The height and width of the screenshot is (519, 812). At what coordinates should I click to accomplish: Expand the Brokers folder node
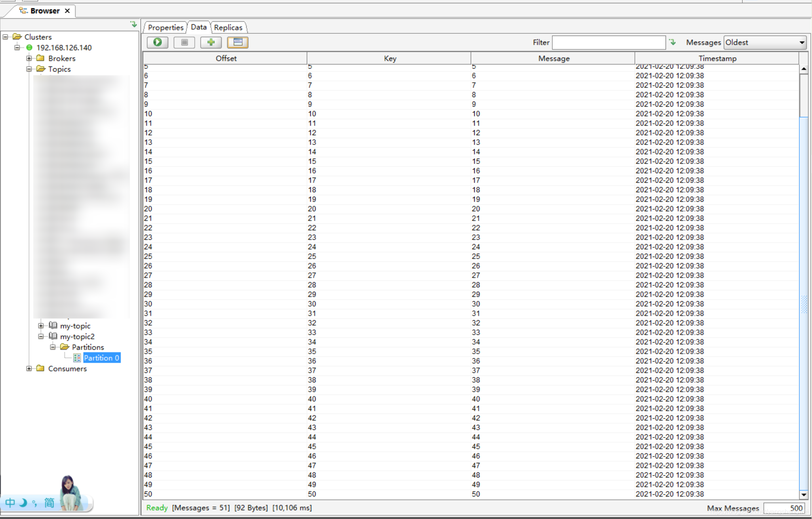[29, 58]
